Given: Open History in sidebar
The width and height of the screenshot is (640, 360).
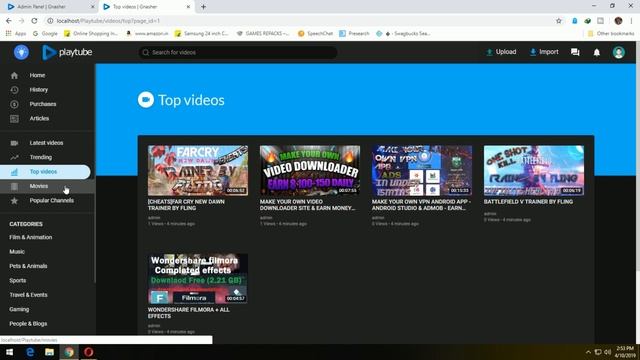Looking at the screenshot, I should (x=39, y=89).
